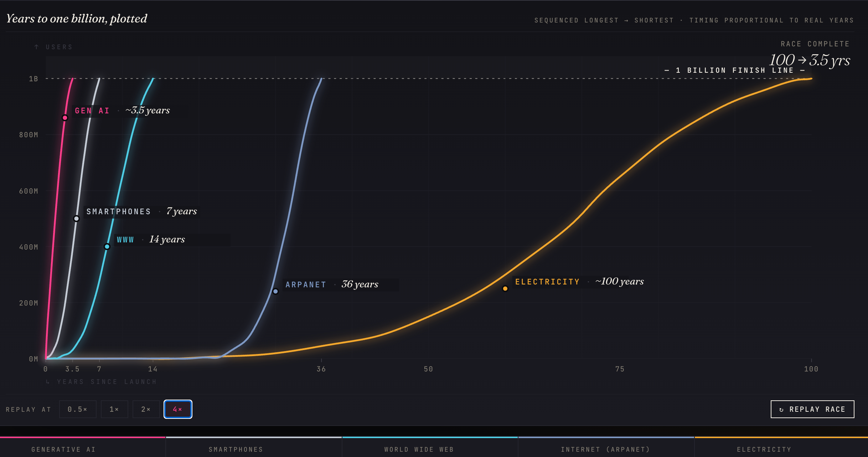Set replay speed to 0.5×

pyautogui.click(x=78, y=409)
